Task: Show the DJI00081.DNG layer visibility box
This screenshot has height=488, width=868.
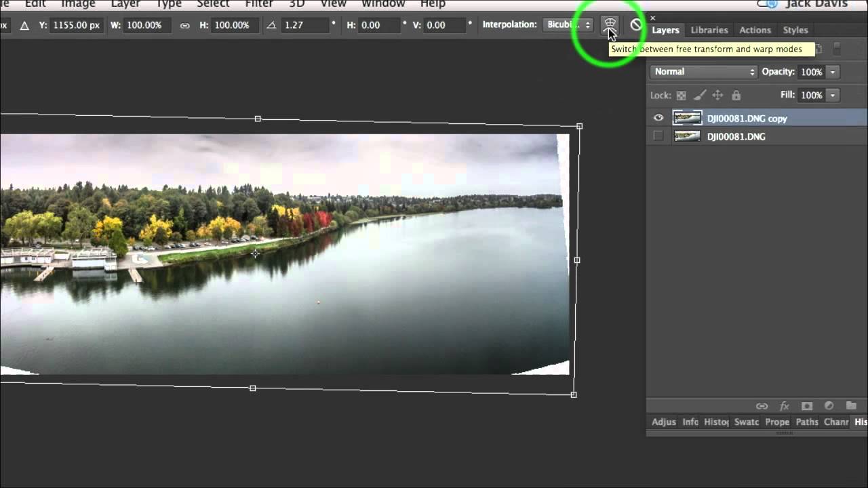Action: 658,136
